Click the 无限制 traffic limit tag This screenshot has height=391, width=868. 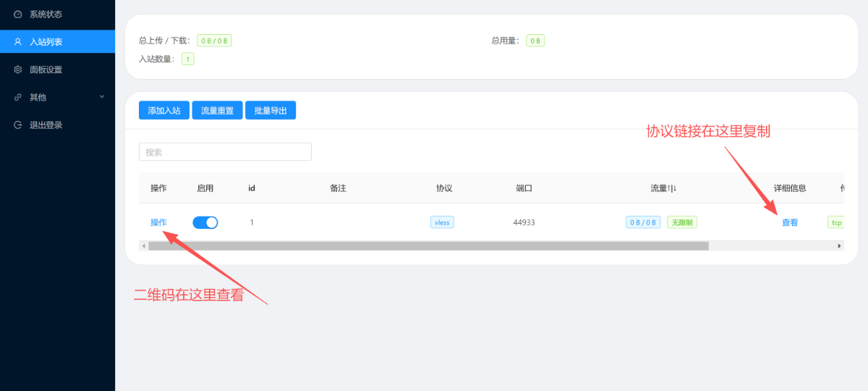point(681,222)
